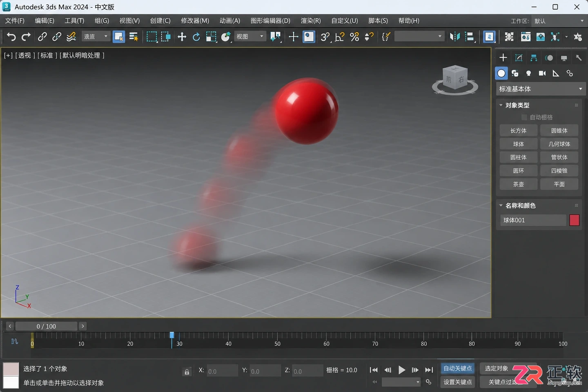The image size is (588, 392).
Task: Collapse the 对象类型 rollout
Action: click(x=517, y=105)
